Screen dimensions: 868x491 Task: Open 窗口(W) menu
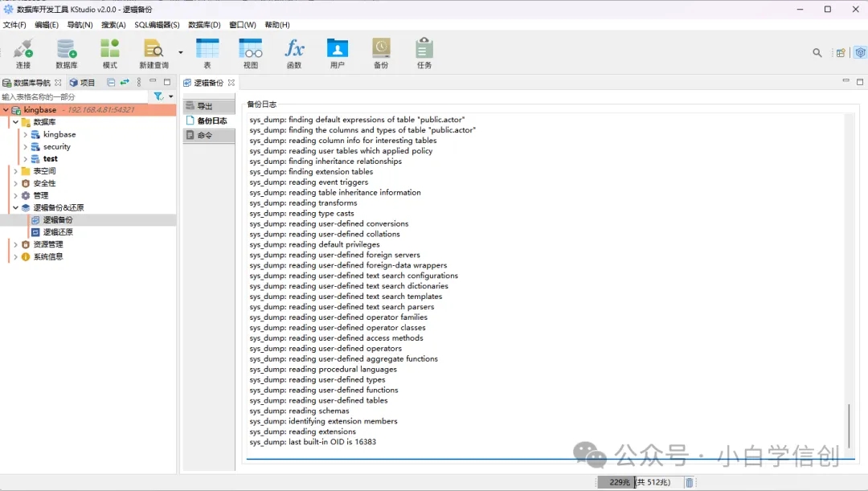pos(243,25)
